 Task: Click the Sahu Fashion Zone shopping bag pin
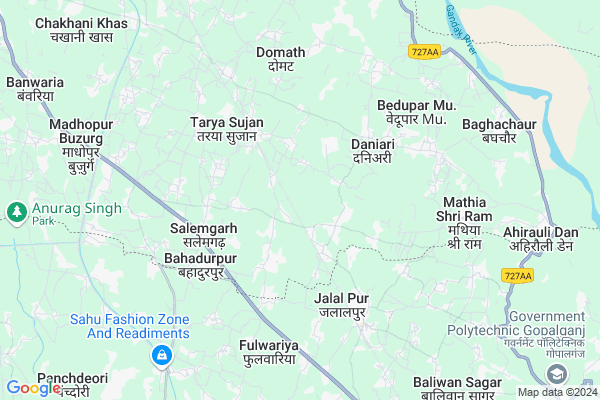click(162, 356)
